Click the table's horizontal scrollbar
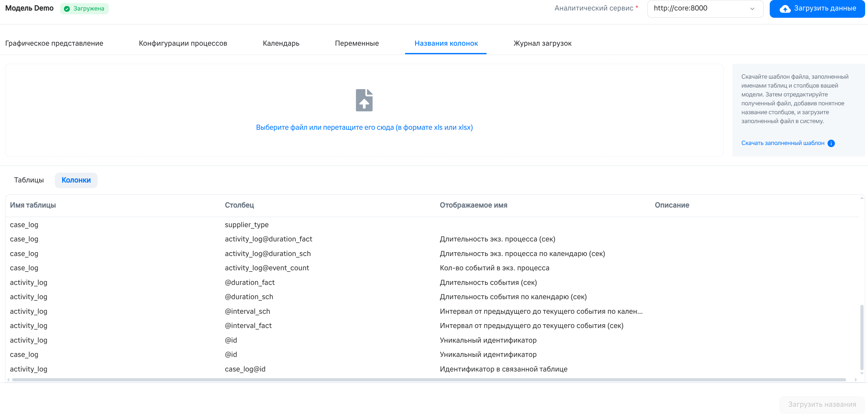The width and height of the screenshot is (868, 414). [429, 380]
